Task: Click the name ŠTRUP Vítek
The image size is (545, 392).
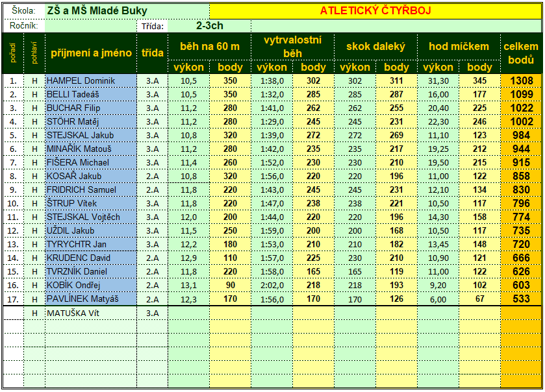Action: 71,204
